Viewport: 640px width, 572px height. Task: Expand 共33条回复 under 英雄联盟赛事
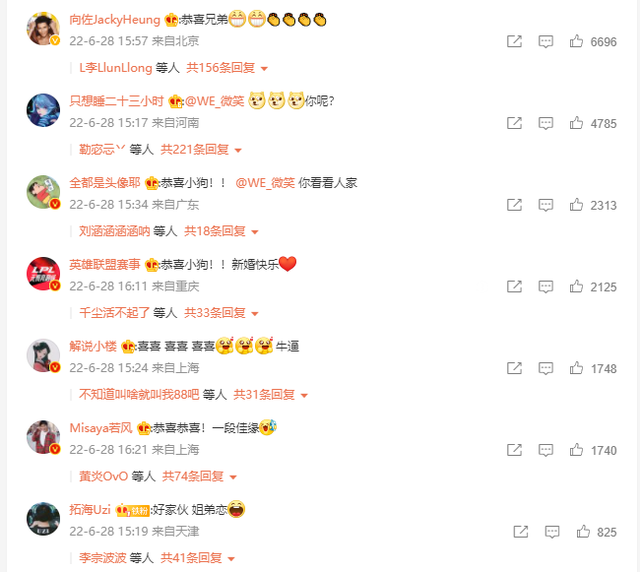pyautogui.click(x=221, y=313)
